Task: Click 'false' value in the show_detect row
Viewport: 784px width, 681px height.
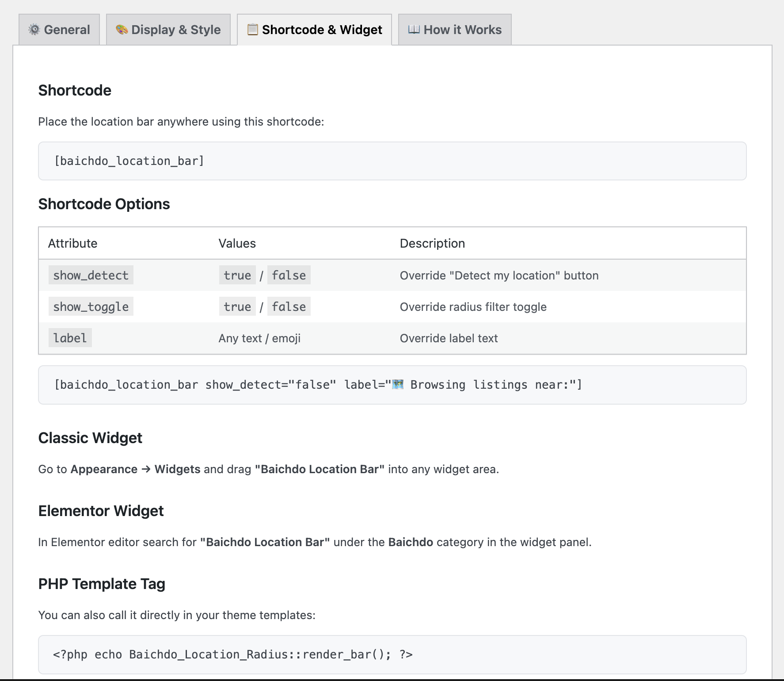Action: [x=289, y=275]
